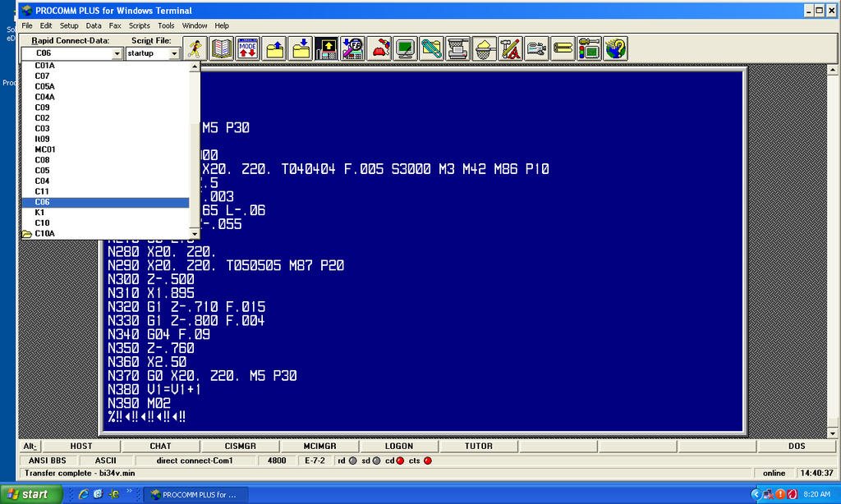
Task: Hang up using the red phone icon
Action: click(x=379, y=48)
